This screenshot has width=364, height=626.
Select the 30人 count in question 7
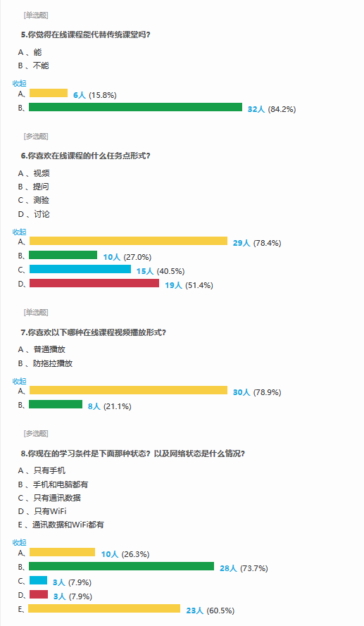(x=241, y=392)
